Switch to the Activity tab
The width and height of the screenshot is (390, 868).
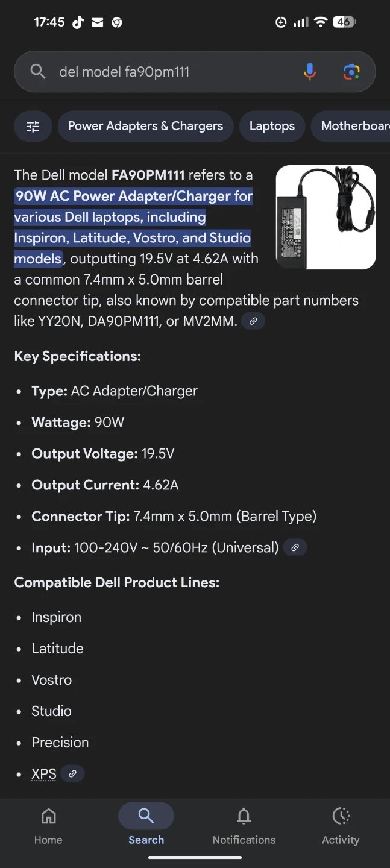pyautogui.click(x=341, y=826)
